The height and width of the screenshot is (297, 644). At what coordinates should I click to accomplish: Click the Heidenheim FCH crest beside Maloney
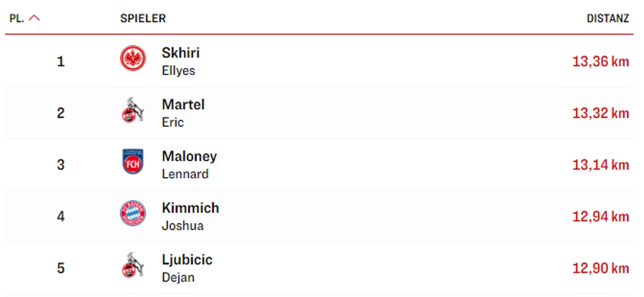pyautogui.click(x=133, y=162)
